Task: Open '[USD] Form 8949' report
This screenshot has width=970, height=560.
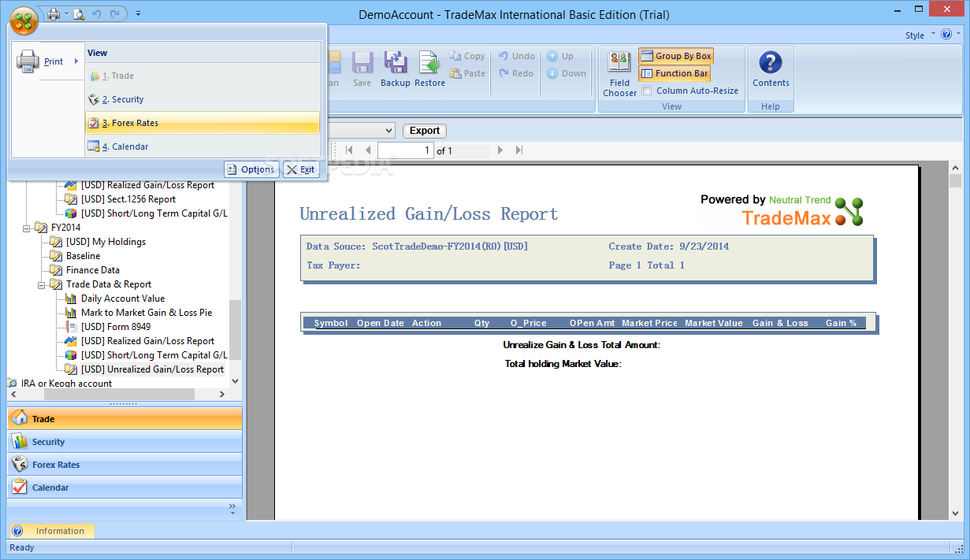Action: (x=116, y=327)
